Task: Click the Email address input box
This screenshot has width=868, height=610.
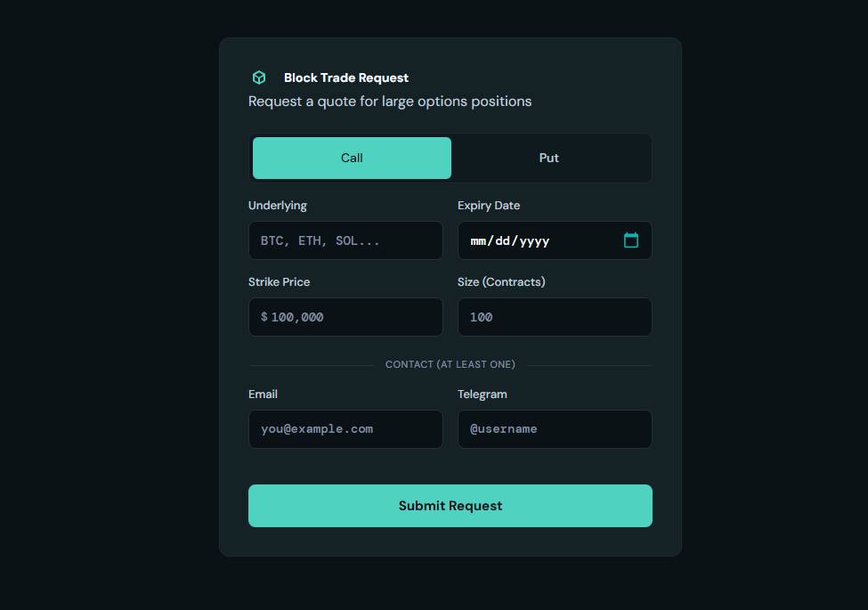Action: point(345,429)
